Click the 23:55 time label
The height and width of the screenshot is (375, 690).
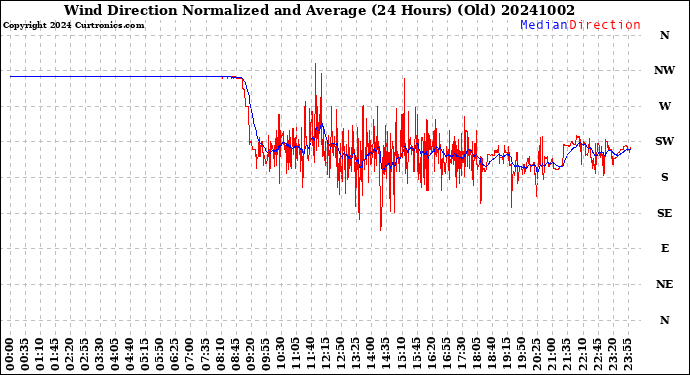point(628,354)
